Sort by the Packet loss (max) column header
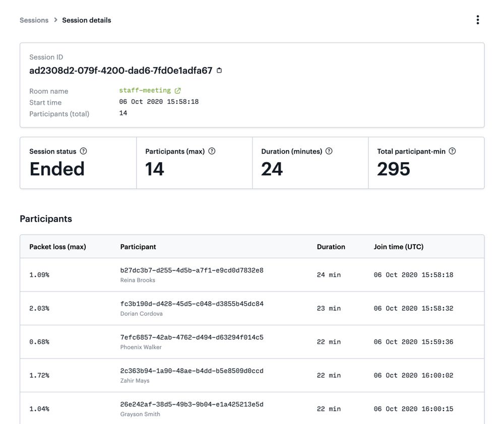The height and width of the screenshot is (424, 504). pos(56,247)
